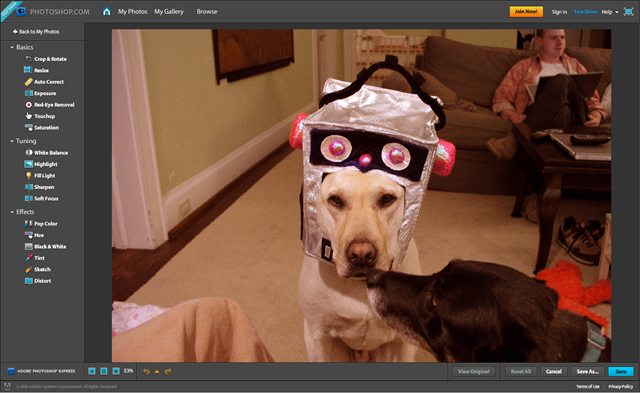
Task: Select the Red-Eye Removal tool
Action: coord(50,104)
